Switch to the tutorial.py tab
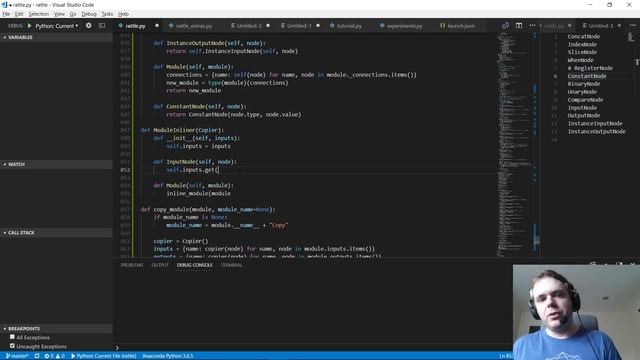 click(349, 26)
